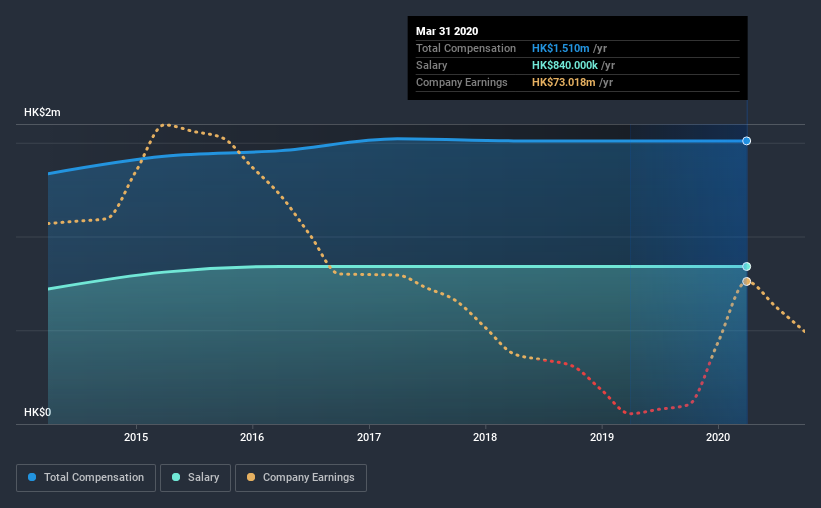The image size is (821, 508).
Task: Click the 2017 x-axis label
Action: pos(369,437)
